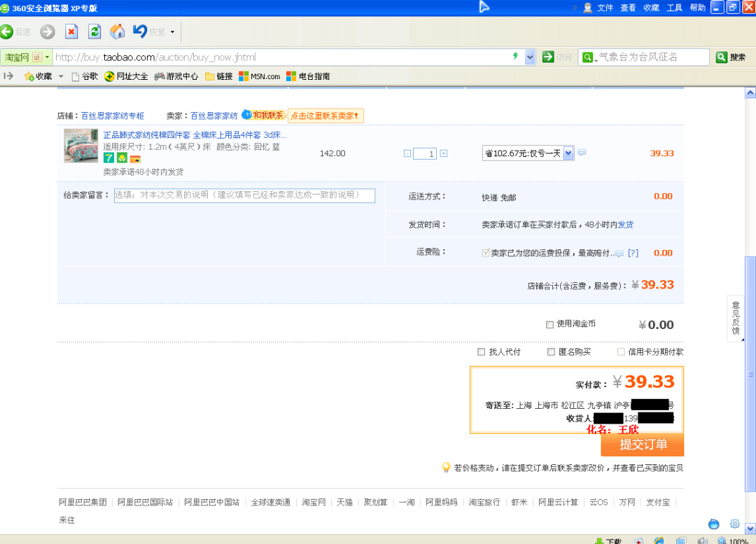Open seller 百丝思家家纺 link

pos(213,116)
